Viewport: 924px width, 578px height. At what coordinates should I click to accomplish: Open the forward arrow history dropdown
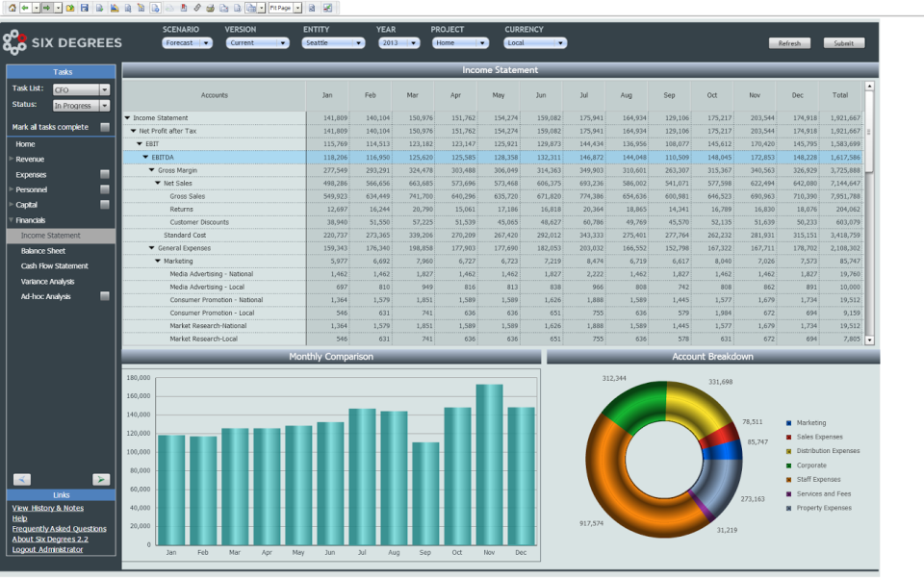[58, 9]
